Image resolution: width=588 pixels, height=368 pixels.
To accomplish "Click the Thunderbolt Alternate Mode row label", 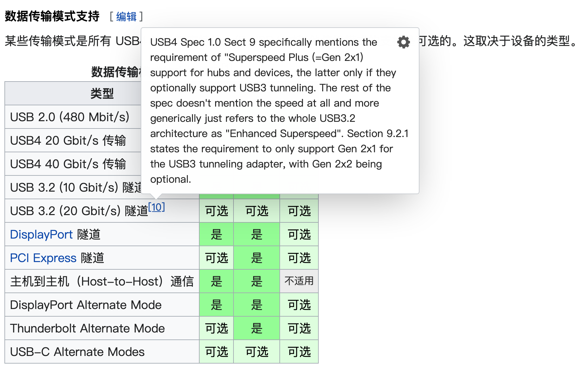I will [87, 328].
